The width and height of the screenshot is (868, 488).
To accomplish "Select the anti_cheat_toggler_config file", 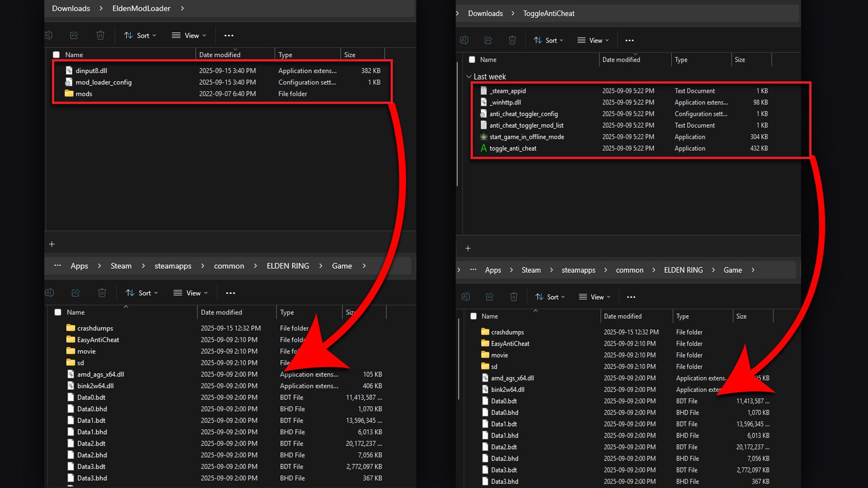I will click(524, 114).
